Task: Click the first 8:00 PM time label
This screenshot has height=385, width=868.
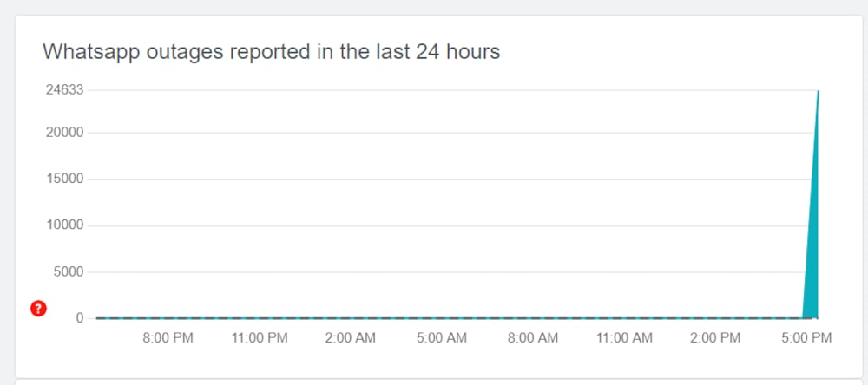Action: point(168,338)
